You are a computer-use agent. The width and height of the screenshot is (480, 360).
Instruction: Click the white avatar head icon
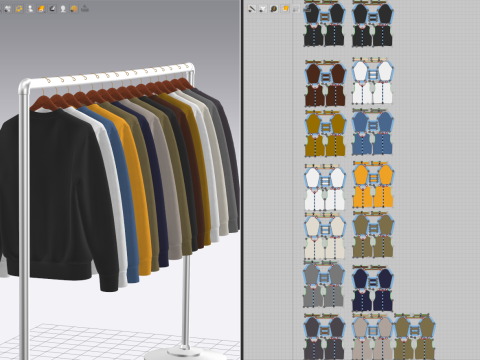point(63,9)
